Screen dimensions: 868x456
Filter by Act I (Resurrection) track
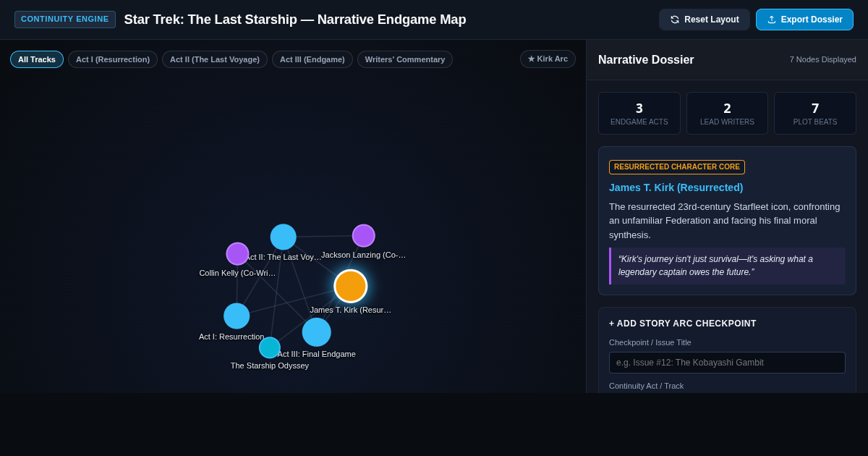click(113, 59)
